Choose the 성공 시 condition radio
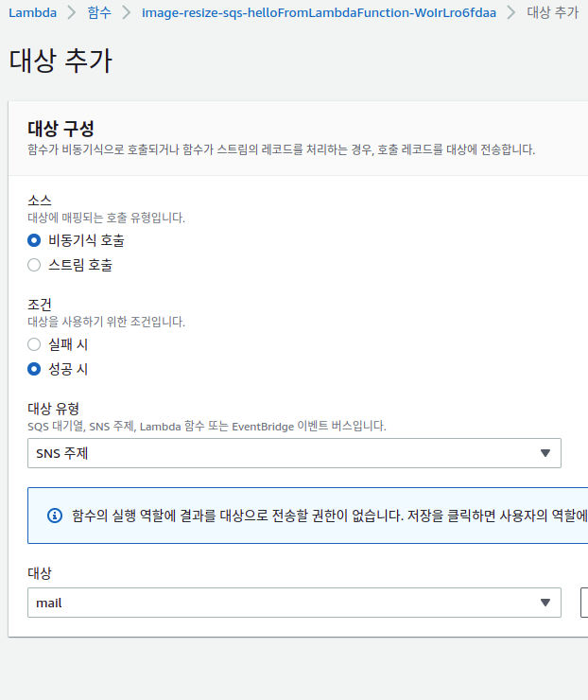 (x=34, y=369)
